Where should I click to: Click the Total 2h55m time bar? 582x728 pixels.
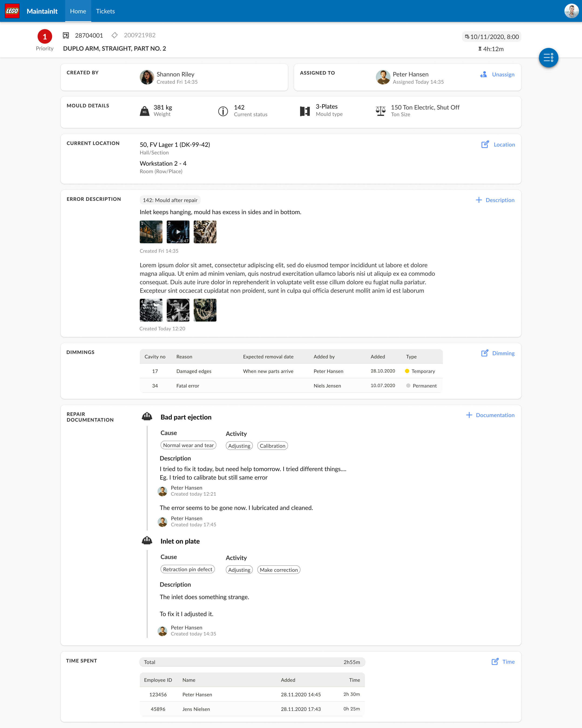[x=252, y=662]
